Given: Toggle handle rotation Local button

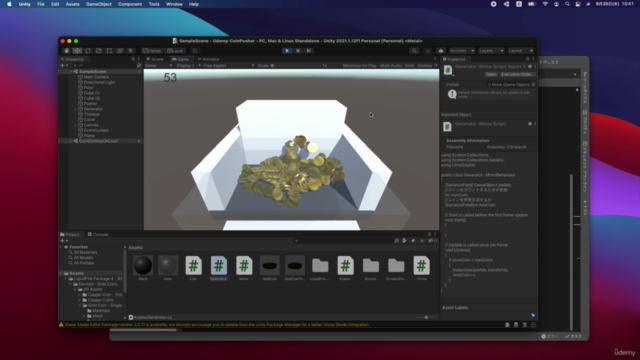Looking at the screenshot, I should pyautogui.click(x=175, y=51).
